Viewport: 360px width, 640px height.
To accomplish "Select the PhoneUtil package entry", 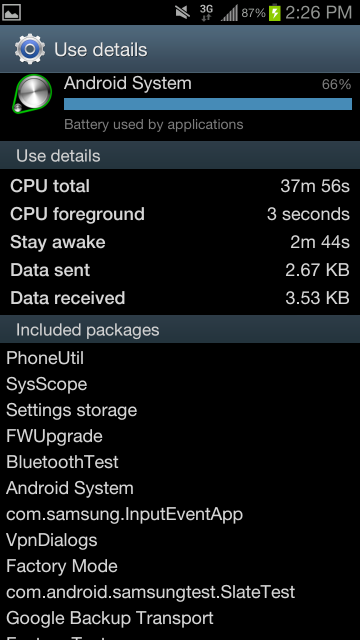I will [x=45, y=358].
